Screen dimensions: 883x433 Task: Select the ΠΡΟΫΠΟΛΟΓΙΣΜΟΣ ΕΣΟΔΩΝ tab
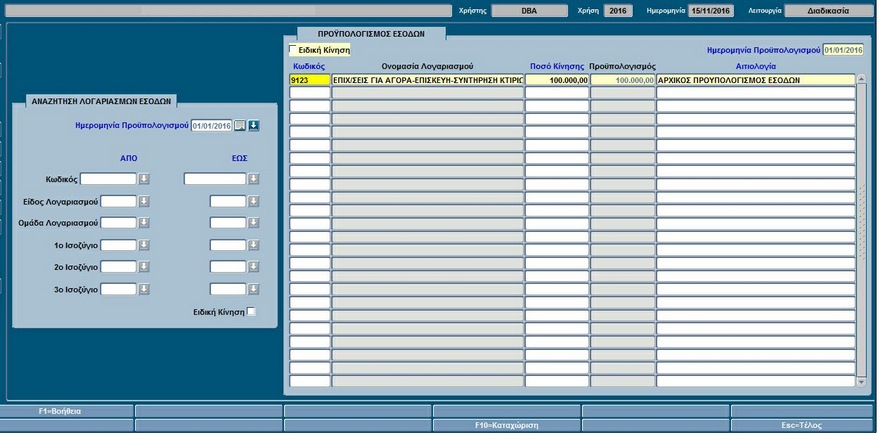371,34
